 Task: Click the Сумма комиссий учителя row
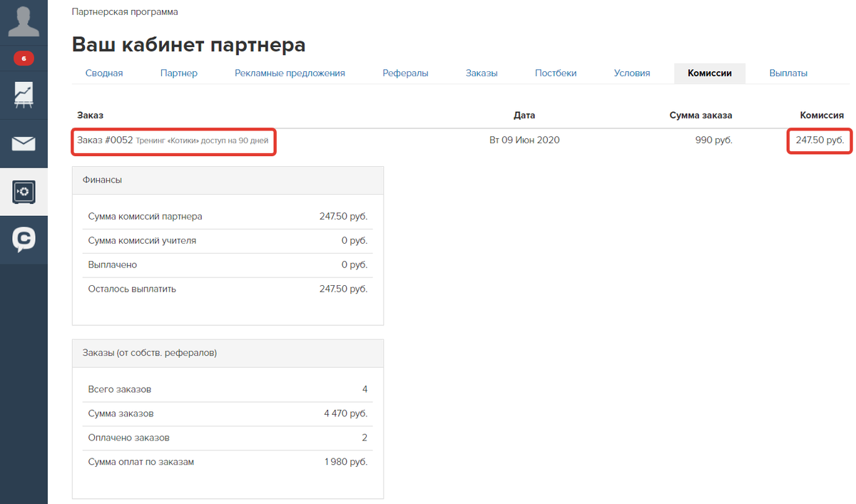(x=228, y=241)
